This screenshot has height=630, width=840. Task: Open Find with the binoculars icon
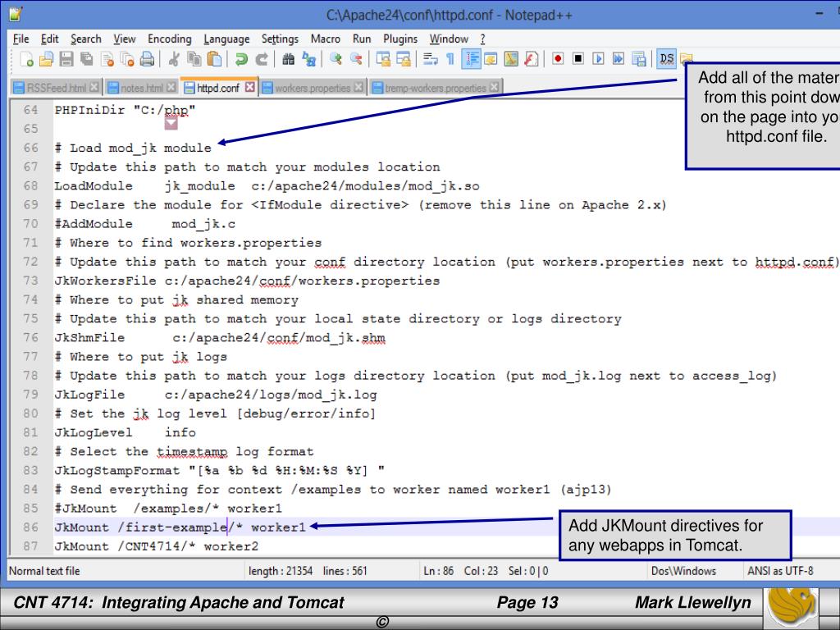coord(288,59)
